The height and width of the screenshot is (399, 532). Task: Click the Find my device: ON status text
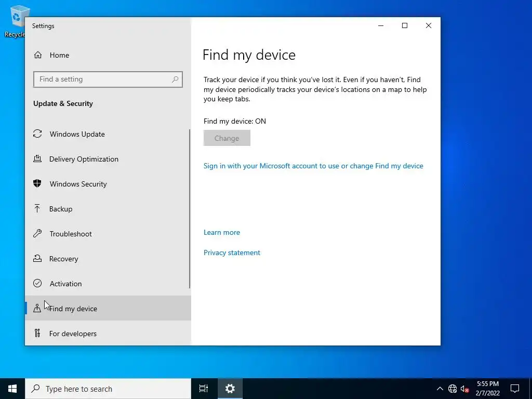[x=234, y=121]
